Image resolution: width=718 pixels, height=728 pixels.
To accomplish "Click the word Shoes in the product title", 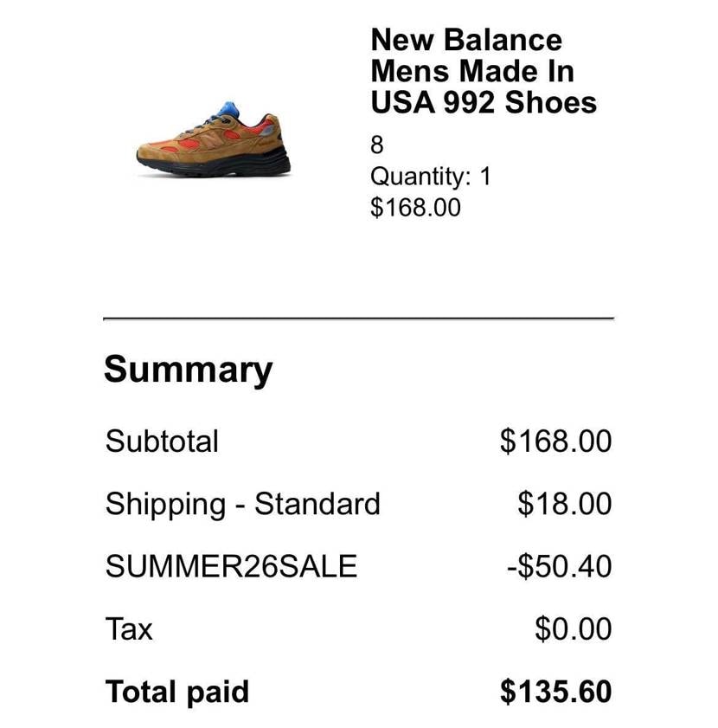I will [551, 102].
